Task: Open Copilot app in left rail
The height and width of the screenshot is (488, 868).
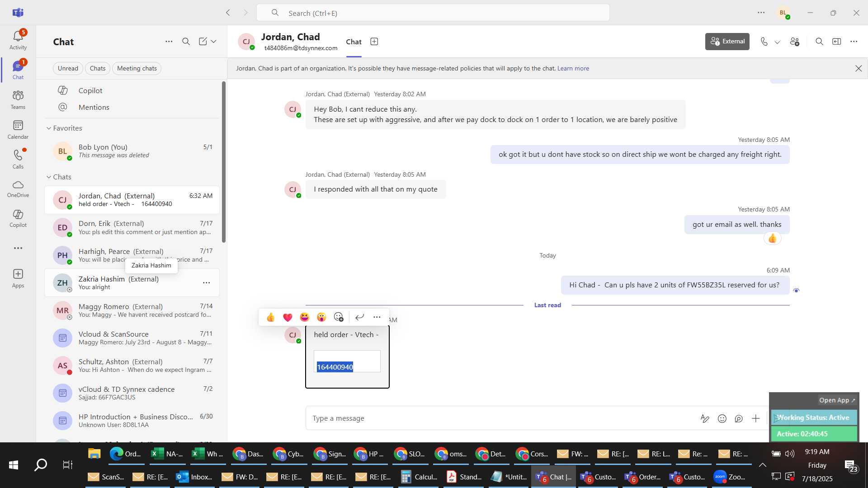Action: point(18,218)
